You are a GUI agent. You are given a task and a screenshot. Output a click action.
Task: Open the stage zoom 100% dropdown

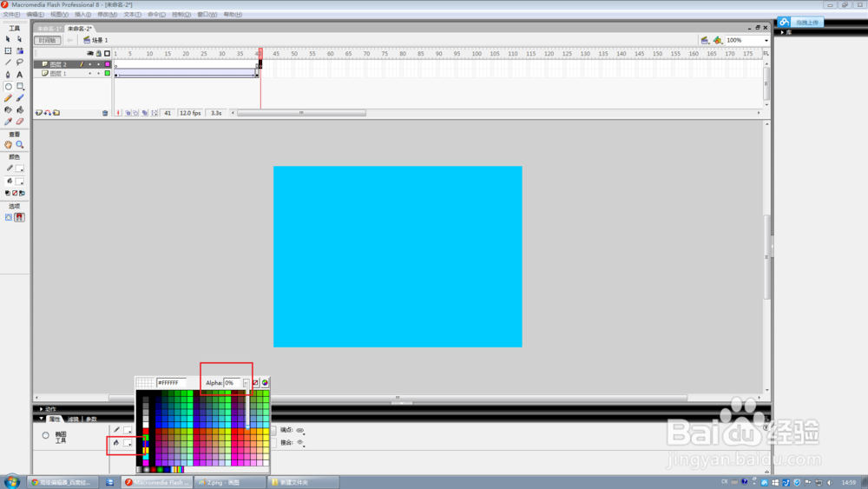tap(766, 41)
